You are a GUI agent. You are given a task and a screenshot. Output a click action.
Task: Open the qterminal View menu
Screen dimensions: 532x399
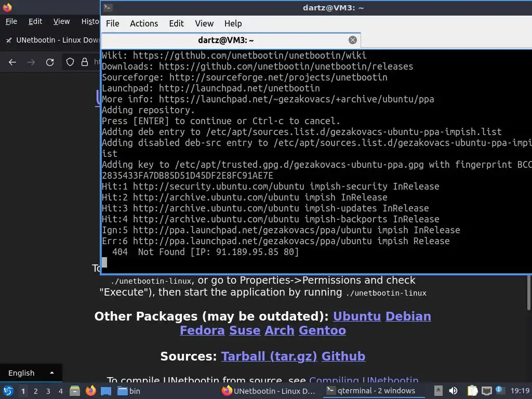tap(204, 23)
